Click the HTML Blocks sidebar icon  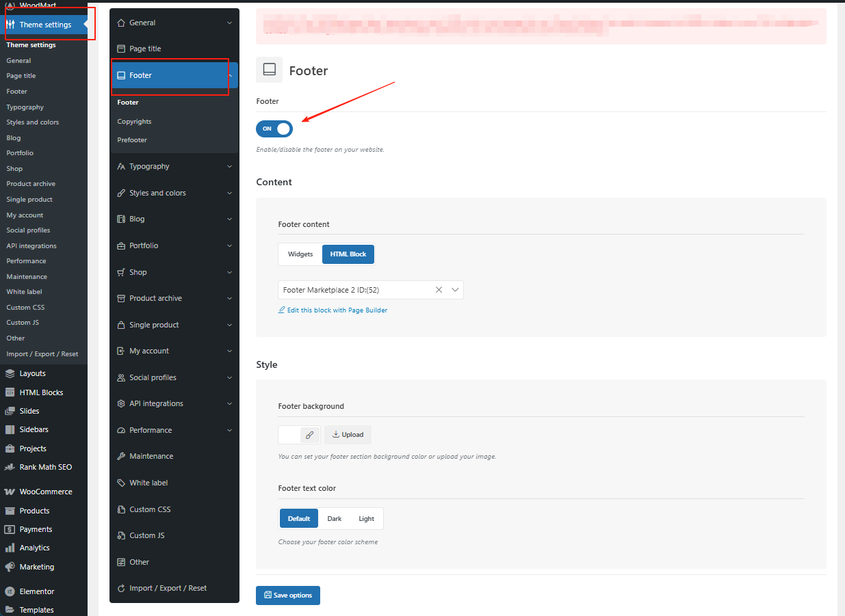coord(10,392)
